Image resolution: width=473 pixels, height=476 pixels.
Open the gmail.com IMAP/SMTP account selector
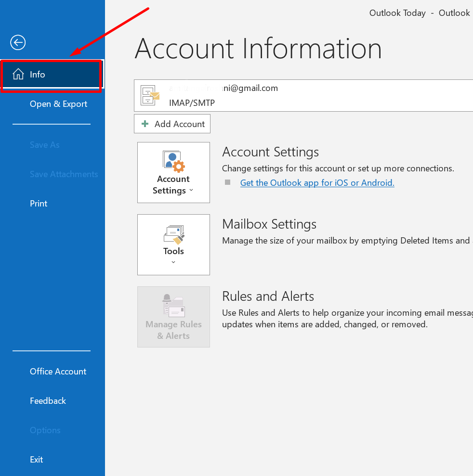point(303,96)
